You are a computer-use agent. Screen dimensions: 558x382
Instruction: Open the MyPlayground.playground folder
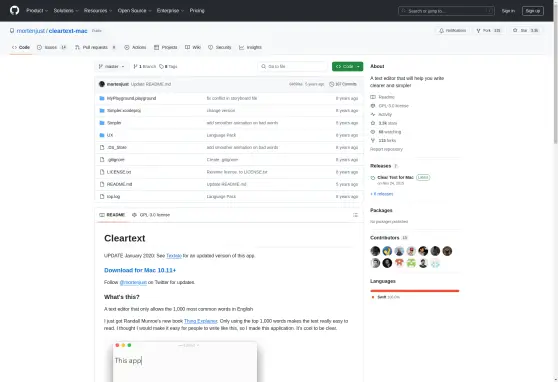coord(131,98)
